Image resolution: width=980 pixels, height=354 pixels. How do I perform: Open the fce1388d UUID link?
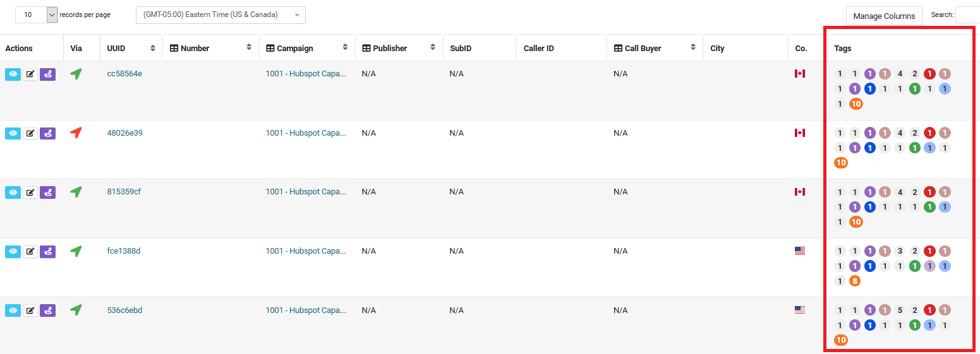click(x=124, y=251)
